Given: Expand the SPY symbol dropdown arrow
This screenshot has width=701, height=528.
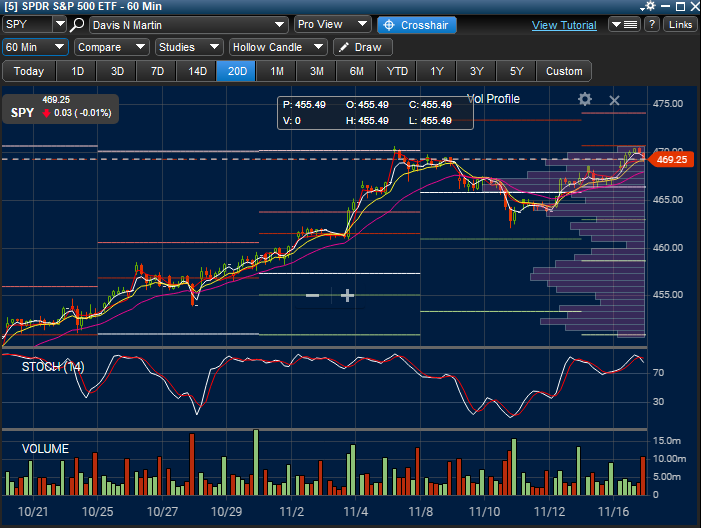Looking at the screenshot, I should coord(59,24).
